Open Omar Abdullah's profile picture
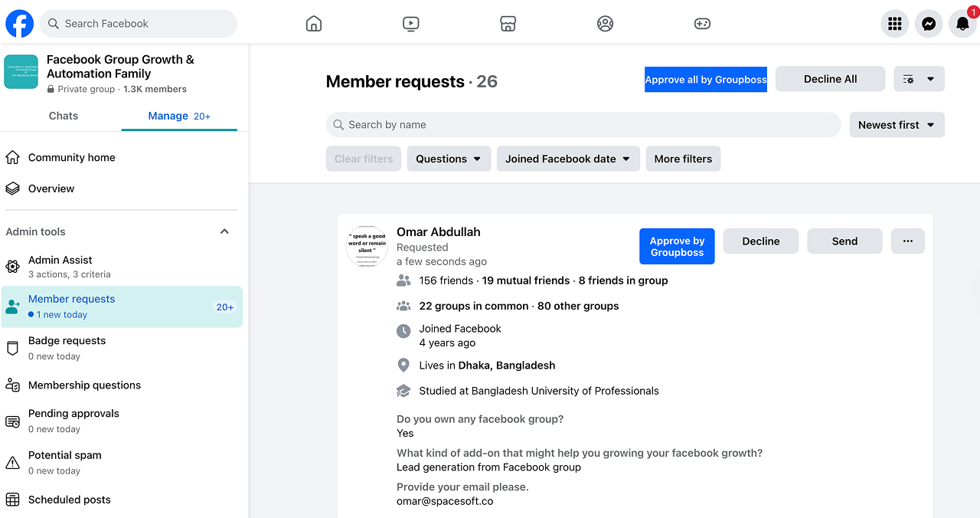The height and width of the screenshot is (518, 980). click(367, 247)
